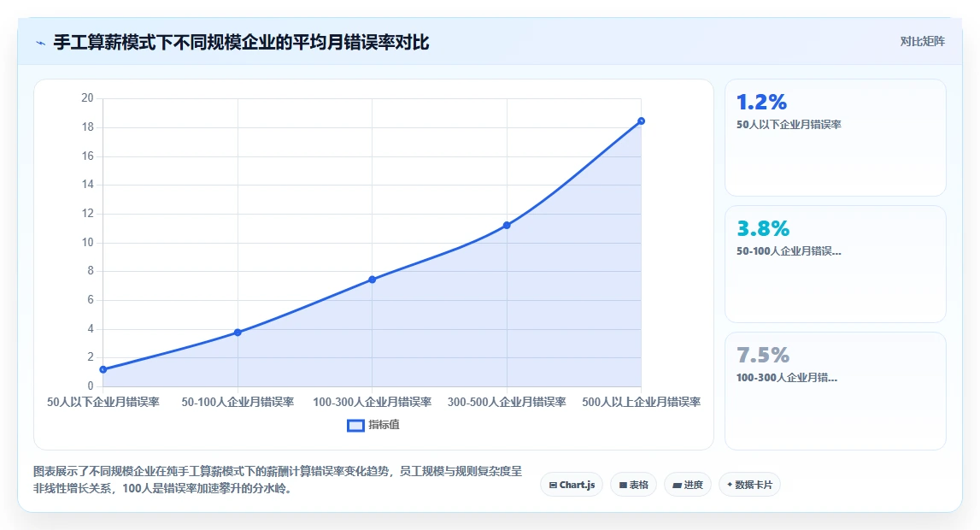Click the data point for 50人以下企业
The height and width of the screenshot is (530, 980).
click(x=103, y=369)
